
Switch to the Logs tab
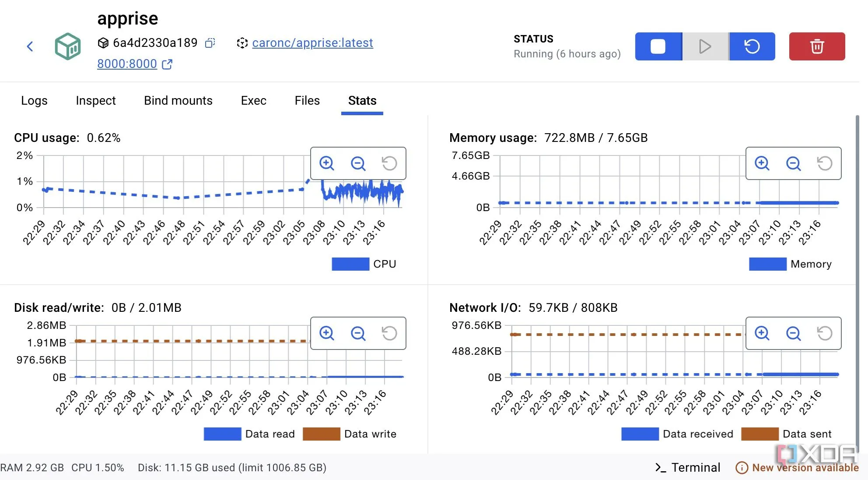pyautogui.click(x=34, y=101)
